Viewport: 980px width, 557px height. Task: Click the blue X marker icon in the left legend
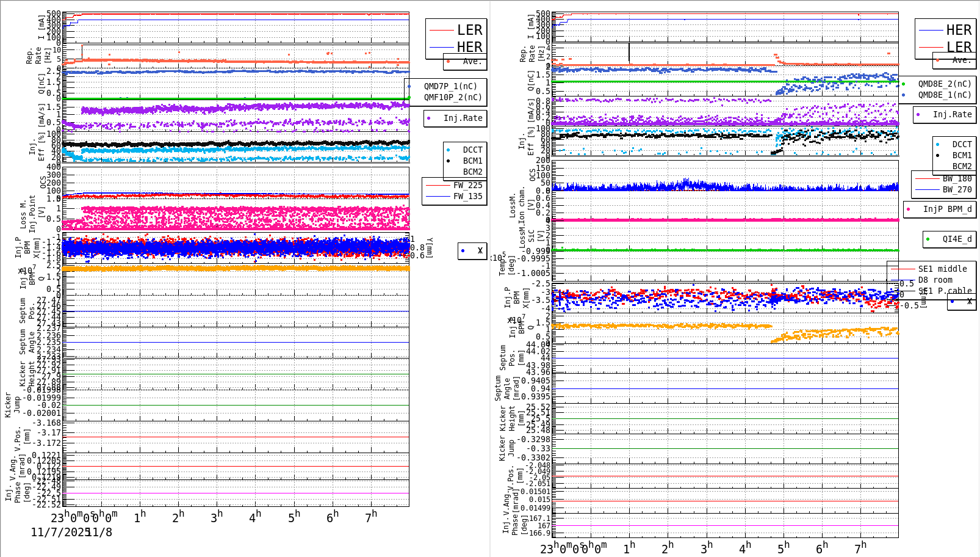[462, 252]
